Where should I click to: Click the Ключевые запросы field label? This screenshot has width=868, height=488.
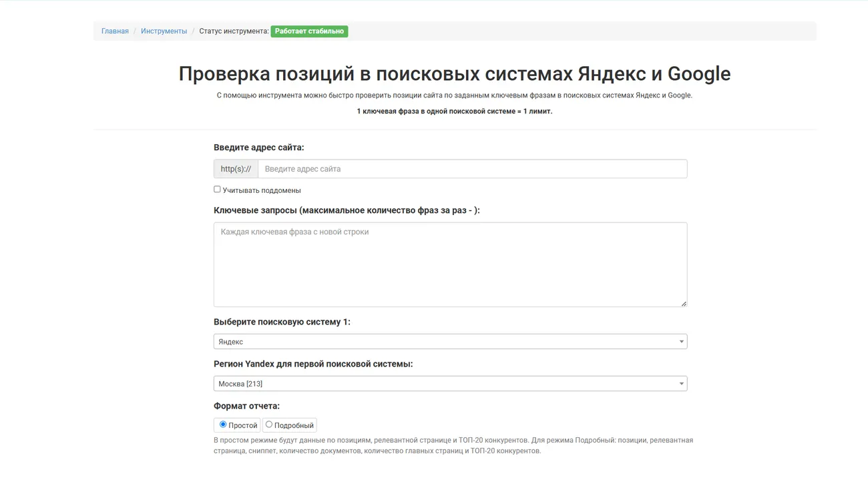coord(346,210)
